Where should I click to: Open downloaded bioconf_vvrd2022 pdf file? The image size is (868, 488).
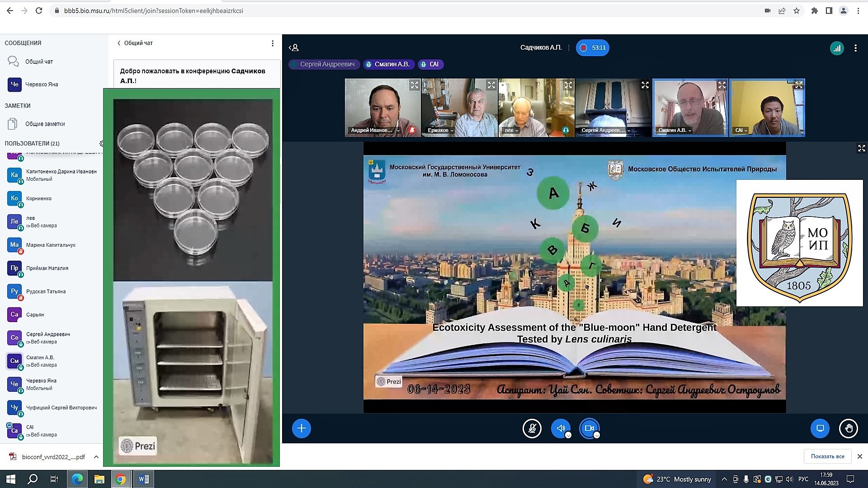(47, 457)
